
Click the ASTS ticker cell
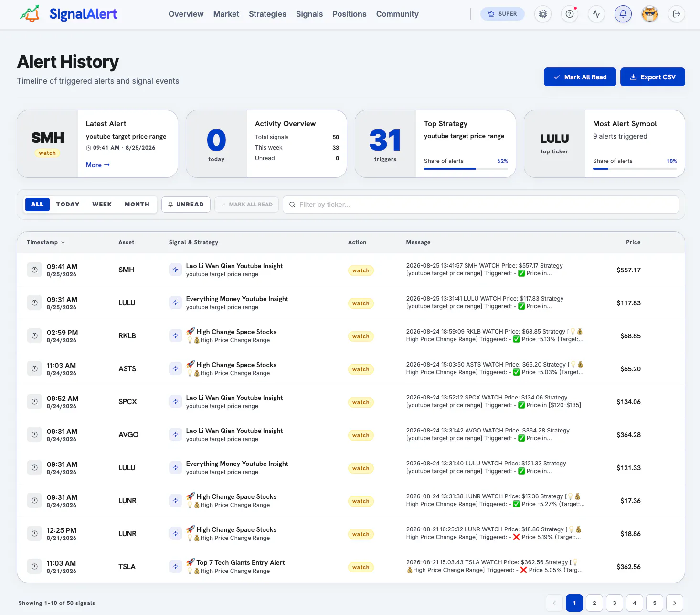(x=127, y=369)
